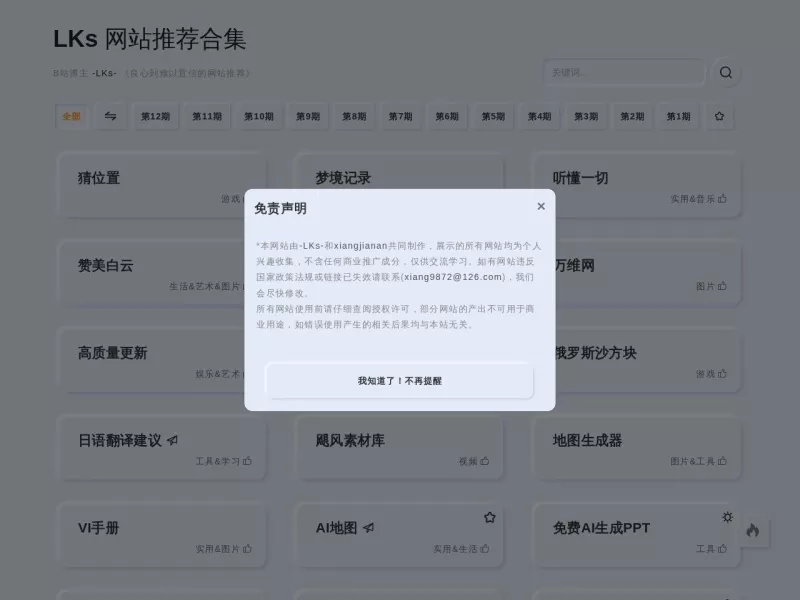Image resolution: width=800 pixels, height=600 pixels.
Task: Switch to the 第2期 tab
Action: point(632,116)
